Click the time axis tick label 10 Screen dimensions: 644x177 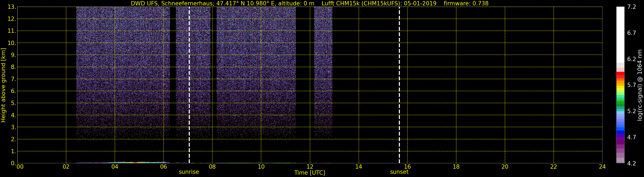pos(261,167)
